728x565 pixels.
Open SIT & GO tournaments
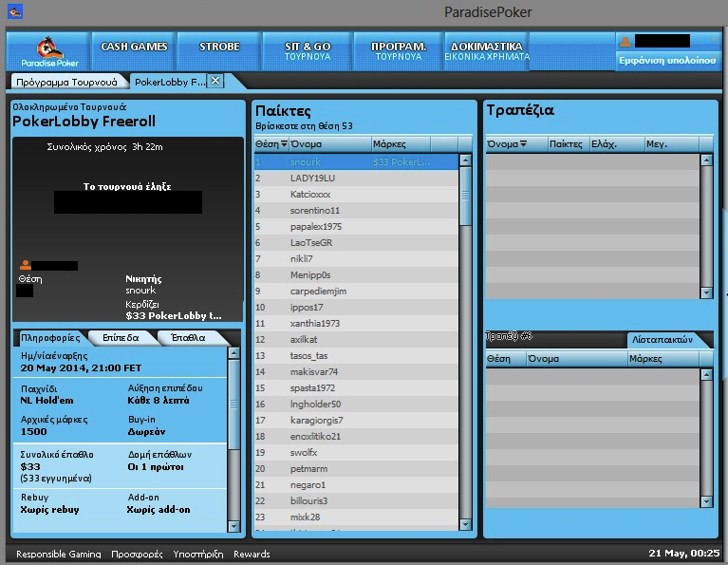point(308,51)
